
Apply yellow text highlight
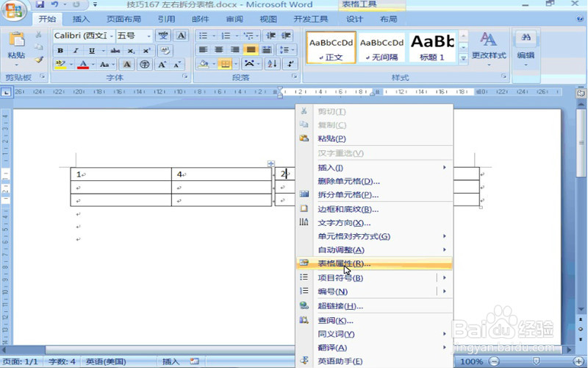click(60, 65)
